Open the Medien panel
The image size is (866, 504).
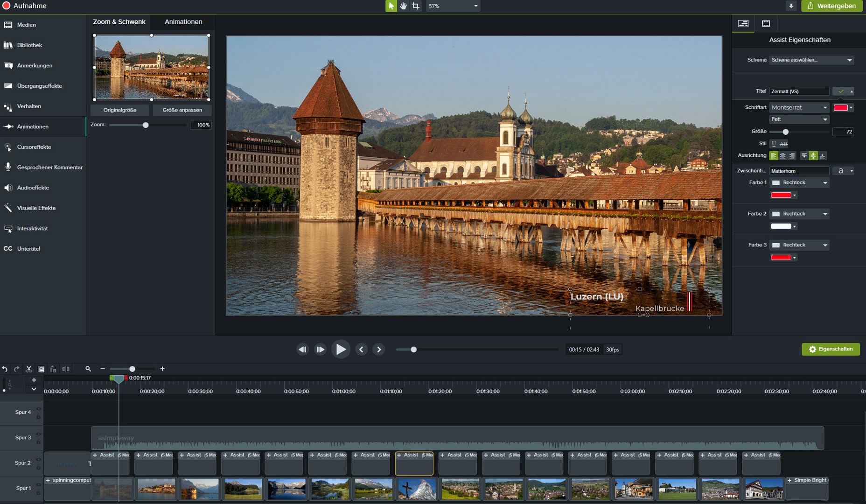click(x=43, y=25)
